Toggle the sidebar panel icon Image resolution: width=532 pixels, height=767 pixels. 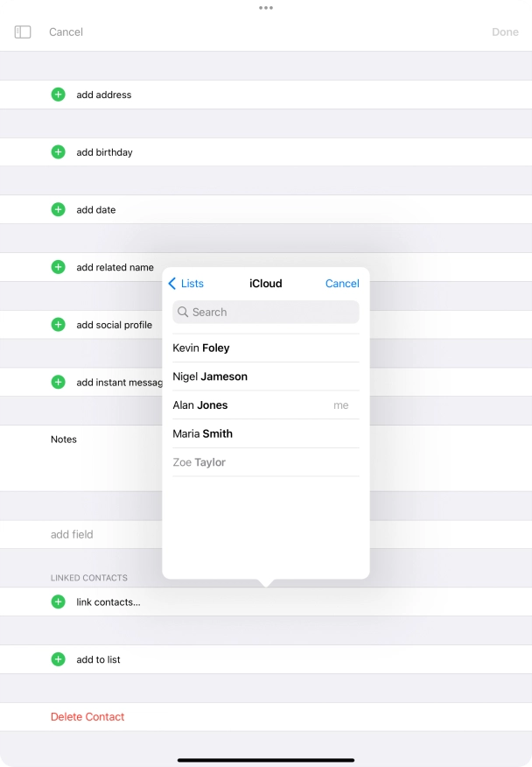click(23, 32)
